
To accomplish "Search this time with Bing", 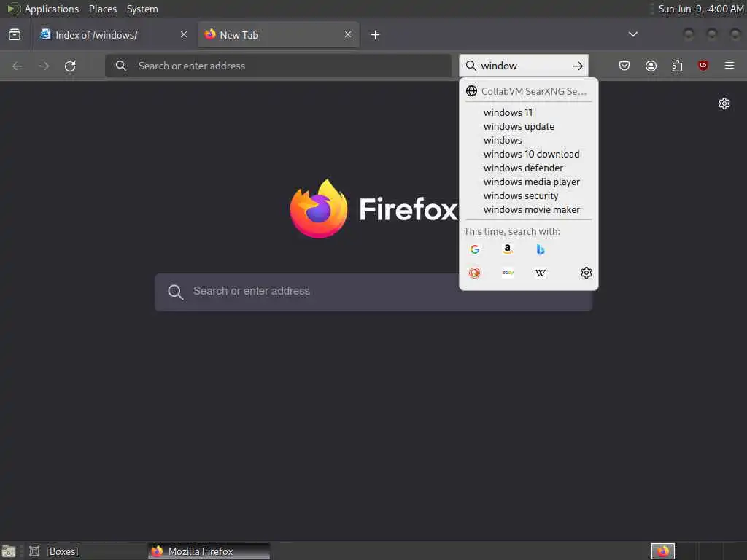I will point(541,249).
